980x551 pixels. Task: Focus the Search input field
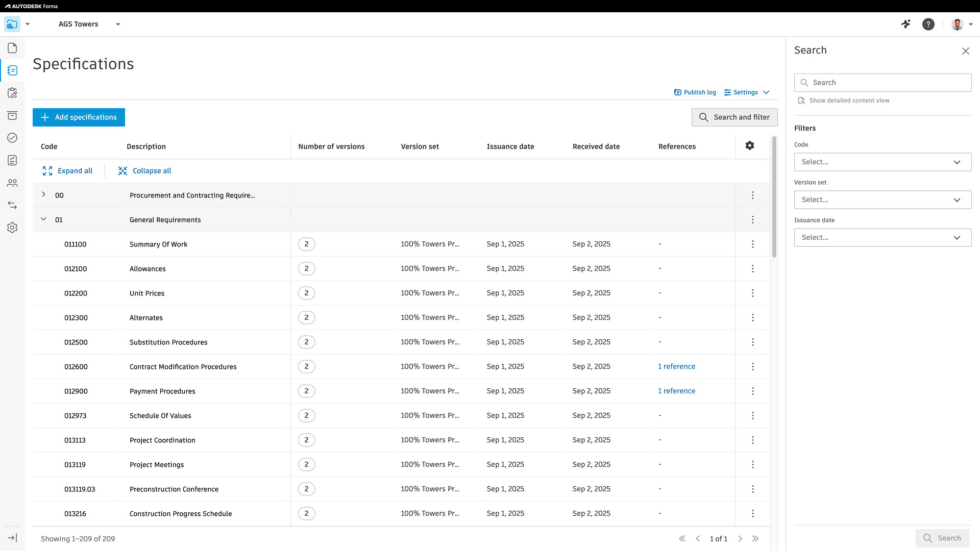(x=883, y=83)
